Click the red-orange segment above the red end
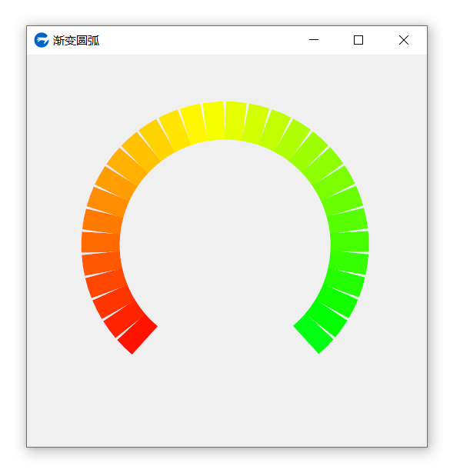Screen dimensions: 460x476 (125, 319)
